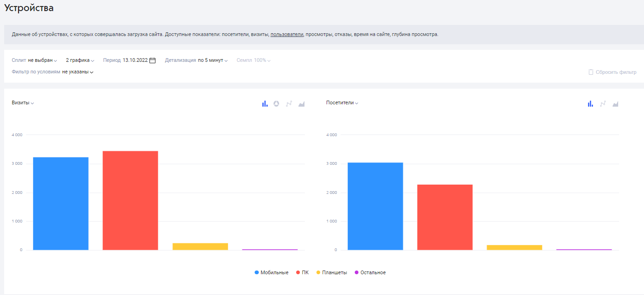
Task: Follow the пользователи link in description
Action: [x=287, y=35]
